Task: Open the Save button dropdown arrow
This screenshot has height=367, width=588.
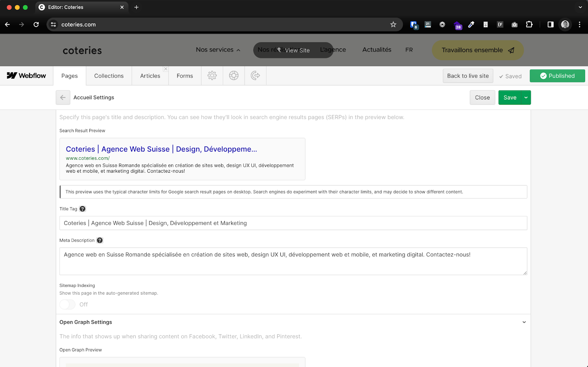Action: pyautogui.click(x=526, y=97)
